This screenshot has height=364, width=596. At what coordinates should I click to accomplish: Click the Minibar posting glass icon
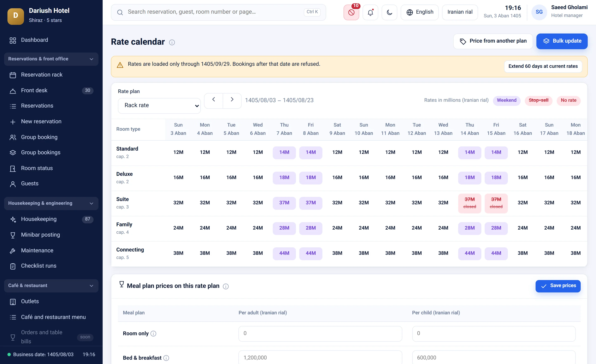tap(13, 235)
